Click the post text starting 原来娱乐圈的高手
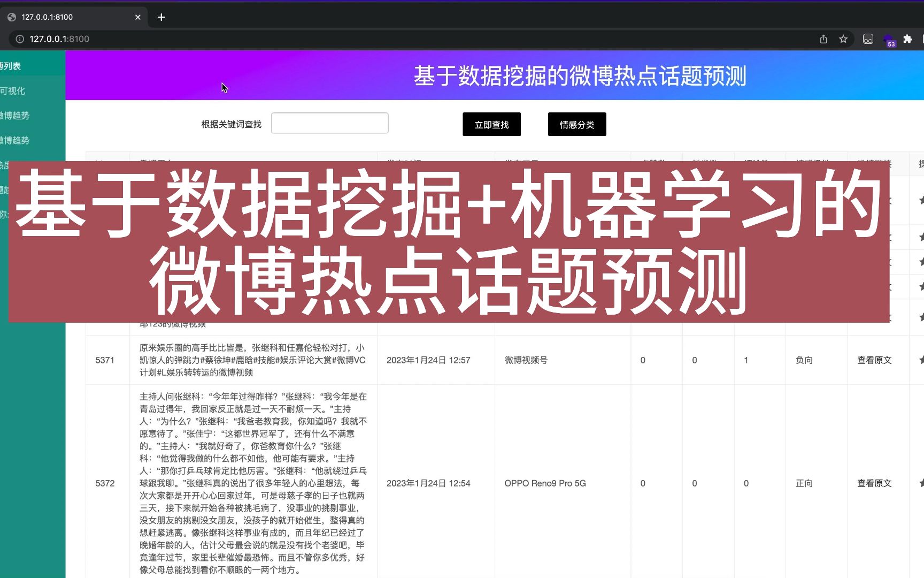924x578 pixels. [253, 360]
